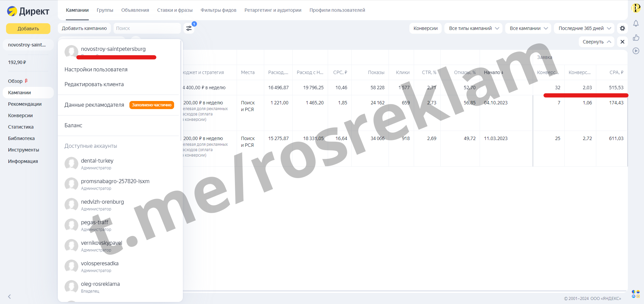Image resolution: width=644 pixels, height=304 pixels.
Task: Open the 'Все кампании' dropdown
Action: (x=528, y=28)
